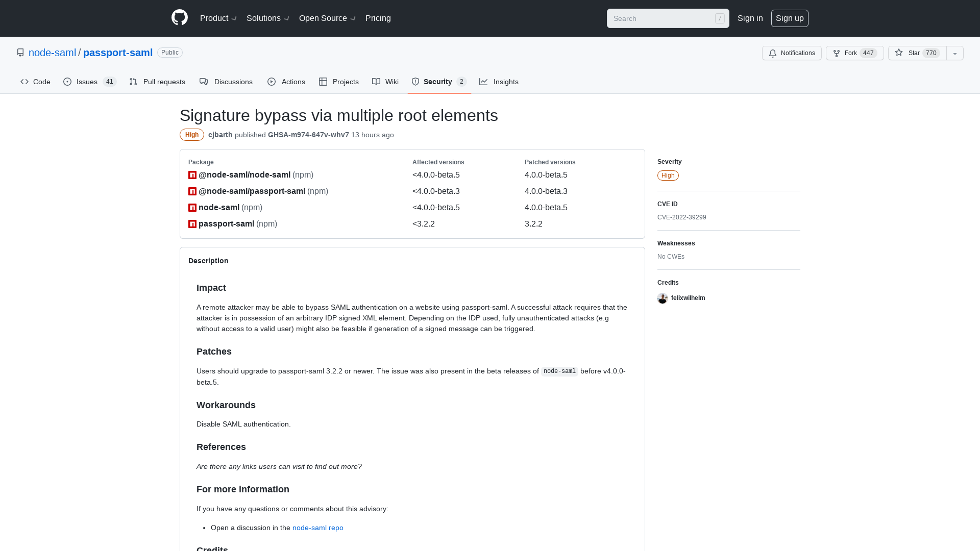Click into the search field
This screenshot has width=980, height=551.
pyautogui.click(x=664, y=18)
